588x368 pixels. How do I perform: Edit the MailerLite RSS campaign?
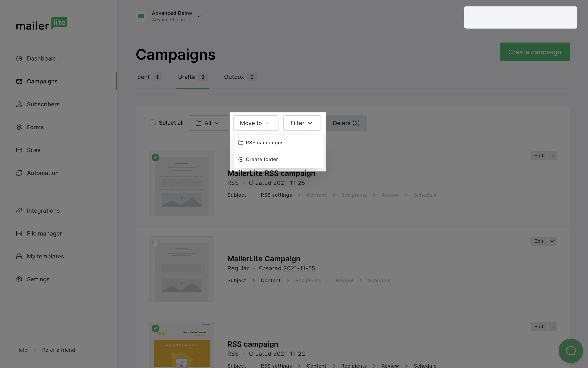pos(539,156)
